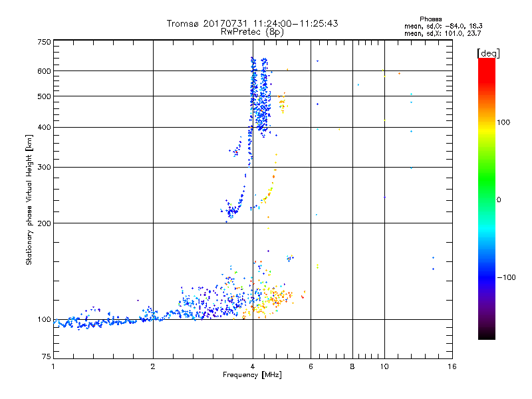Click the y-axis tick label "75"
This screenshot has height=399, width=532.
(47, 356)
